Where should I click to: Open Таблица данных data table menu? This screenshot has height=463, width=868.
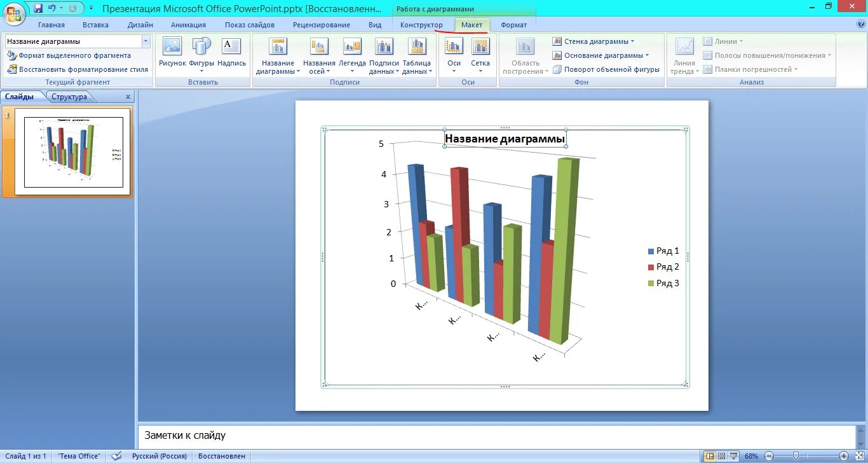417,56
